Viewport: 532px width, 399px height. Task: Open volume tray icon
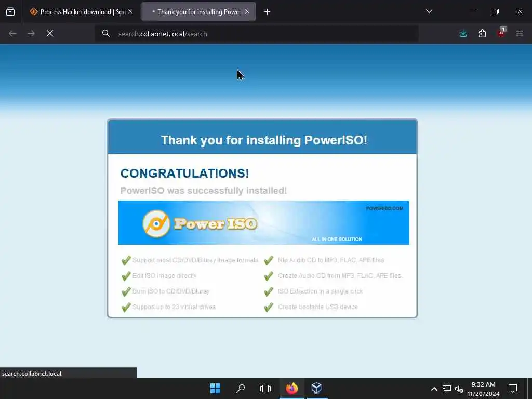point(459,389)
